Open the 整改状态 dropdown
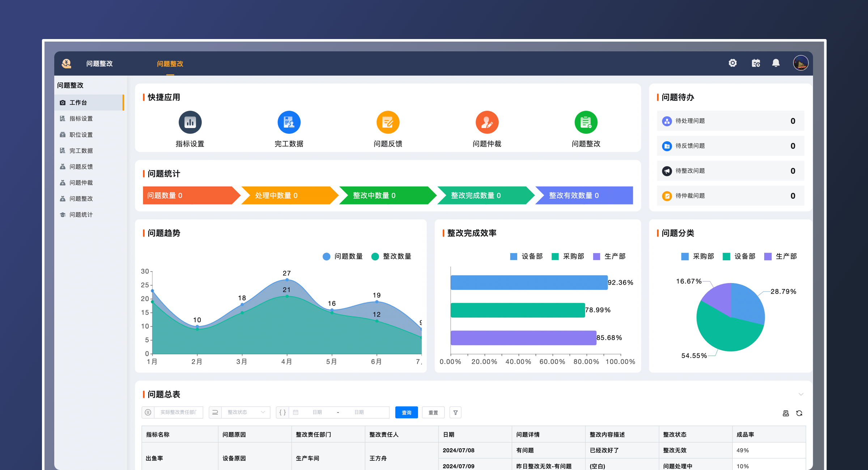This screenshot has width=868, height=470. 239,412
